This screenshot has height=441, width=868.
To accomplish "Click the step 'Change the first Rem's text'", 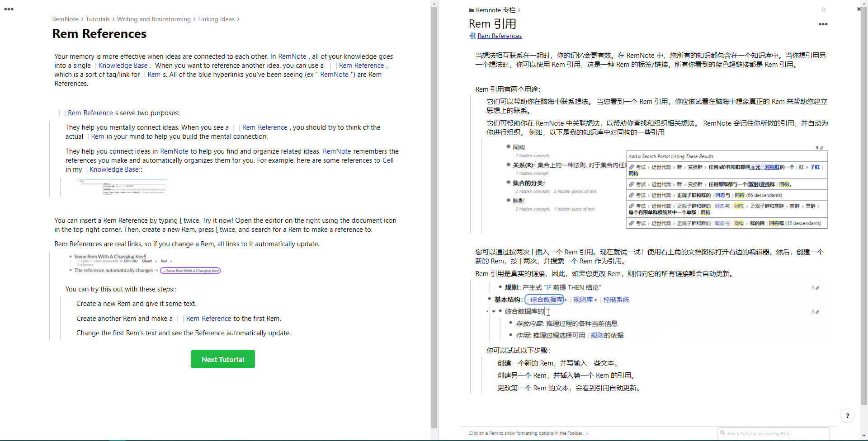I will (x=184, y=333).
